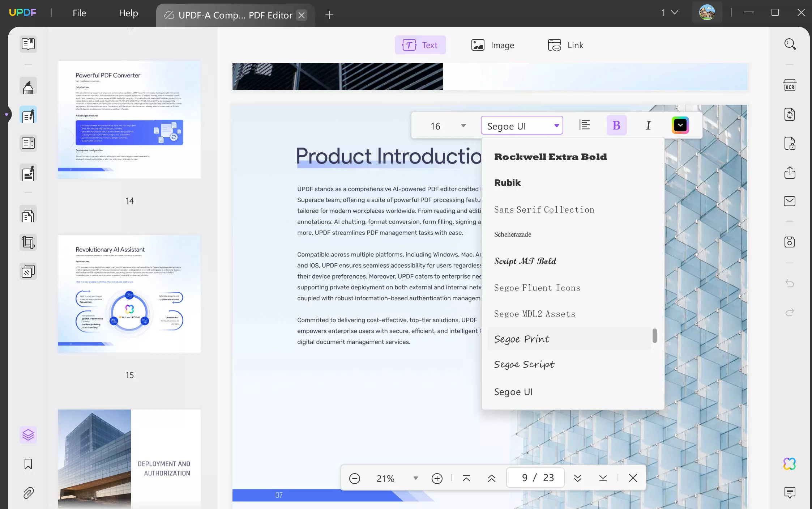Redo the last action
Viewport: 812px width, 509px height.
tap(790, 312)
